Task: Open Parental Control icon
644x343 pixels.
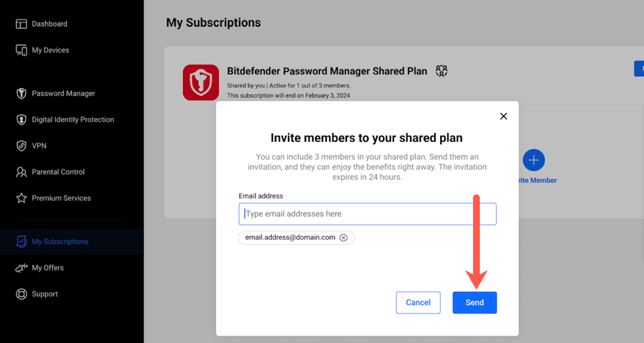Action: (22, 172)
